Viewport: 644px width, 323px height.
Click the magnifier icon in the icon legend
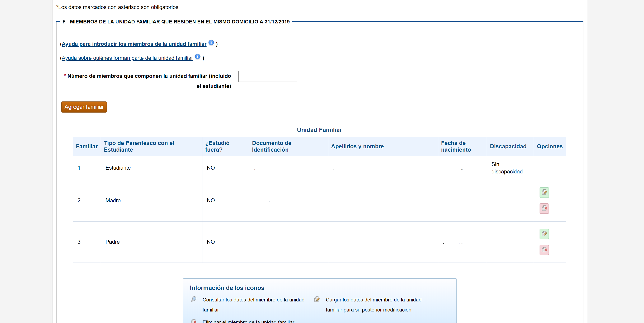(x=194, y=299)
